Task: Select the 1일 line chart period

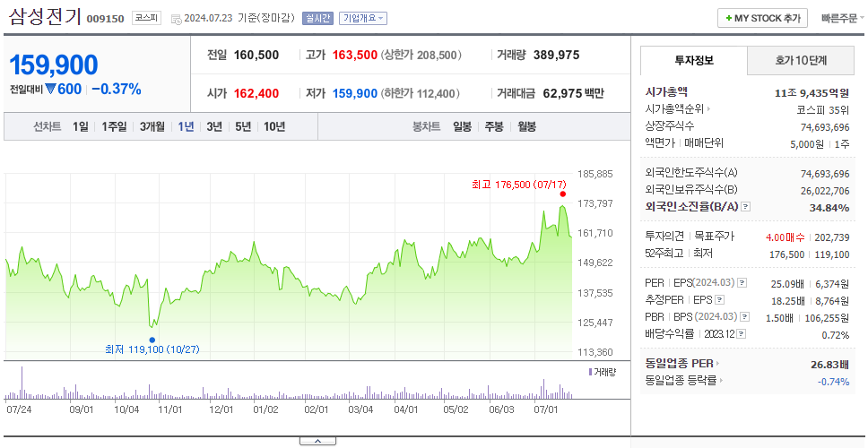Action: click(x=81, y=126)
